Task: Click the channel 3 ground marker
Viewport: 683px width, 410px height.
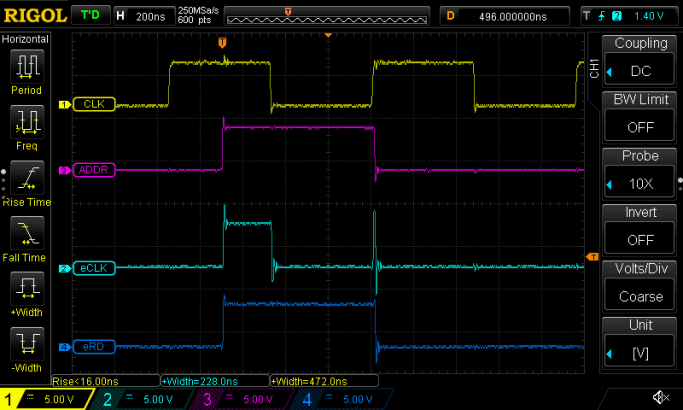Action: (64, 170)
